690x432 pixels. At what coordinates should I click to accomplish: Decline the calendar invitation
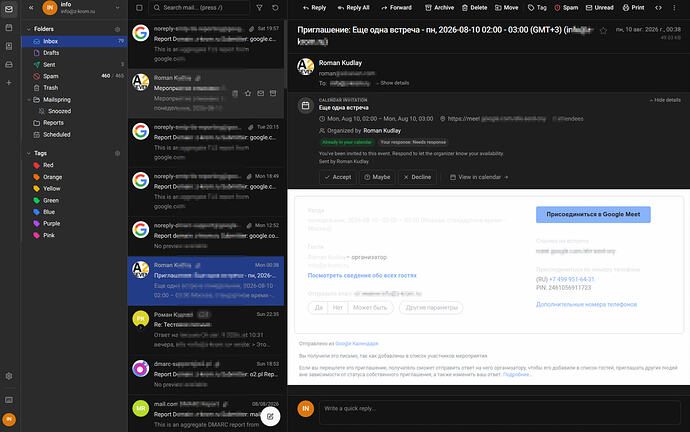[x=417, y=177]
